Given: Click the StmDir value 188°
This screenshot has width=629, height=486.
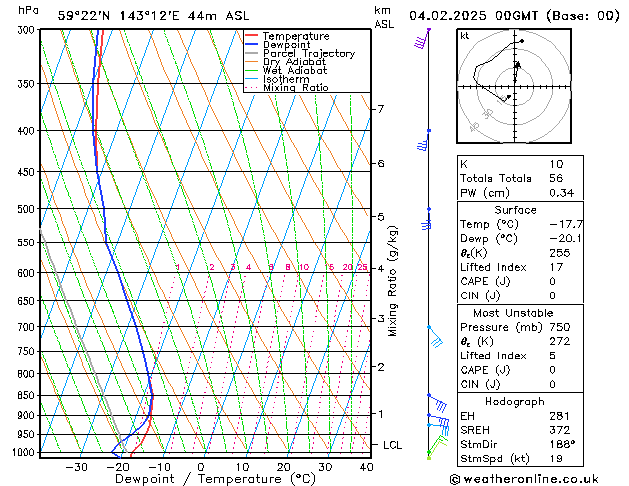Looking at the screenshot, I should (562, 444).
